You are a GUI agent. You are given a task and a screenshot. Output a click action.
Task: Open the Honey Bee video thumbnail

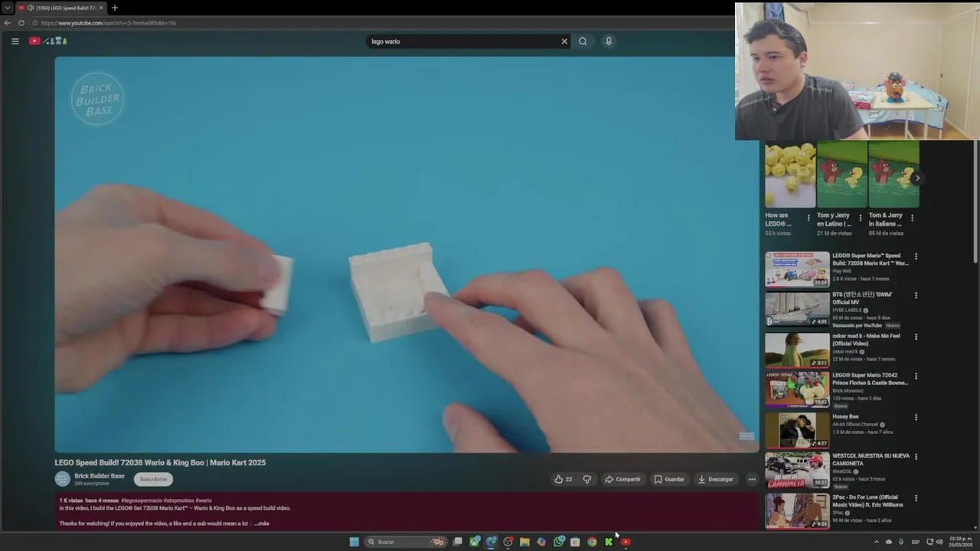(x=797, y=430)
